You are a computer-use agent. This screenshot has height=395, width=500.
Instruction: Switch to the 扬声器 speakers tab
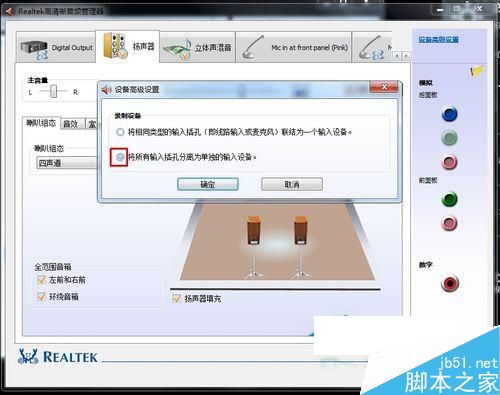point(128,46)
